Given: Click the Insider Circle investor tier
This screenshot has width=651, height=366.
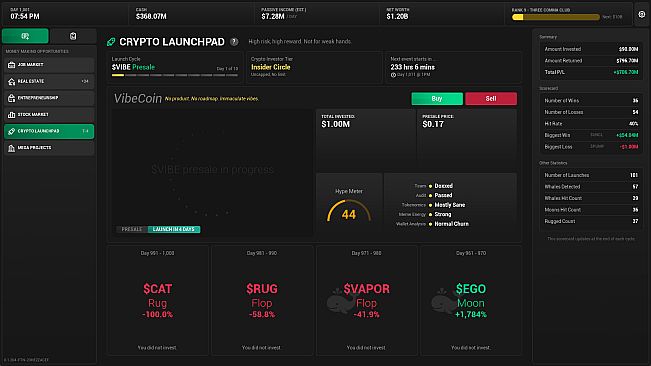Looking at the screenshot, I should 271,67.
